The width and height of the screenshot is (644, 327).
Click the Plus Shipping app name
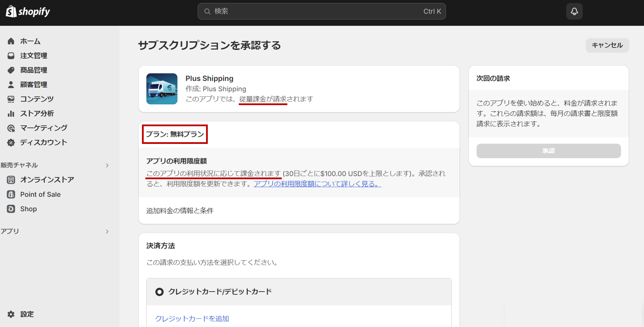[x=210, y=78]
